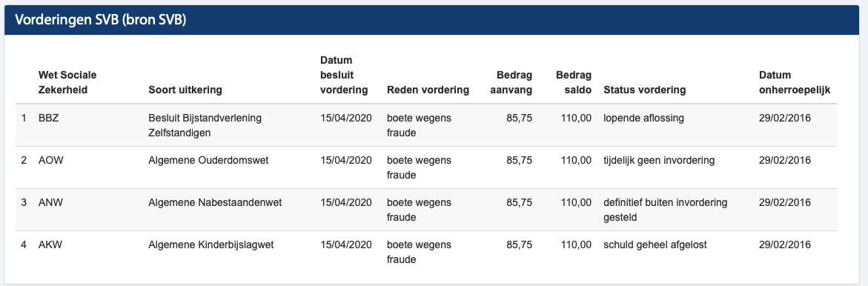Click the Datum onherroepelijk column header

coord(795,82)
